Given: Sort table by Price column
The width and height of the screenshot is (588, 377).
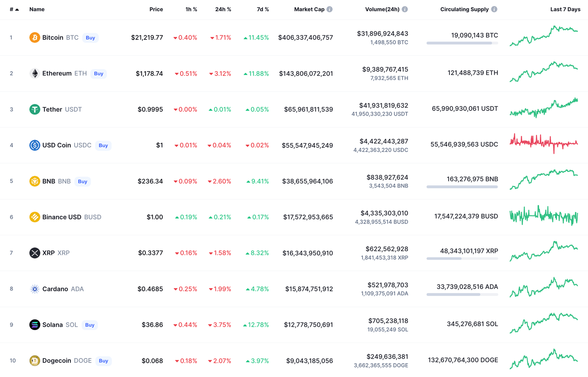Looking at the screenshot, I should pos(156,9).
